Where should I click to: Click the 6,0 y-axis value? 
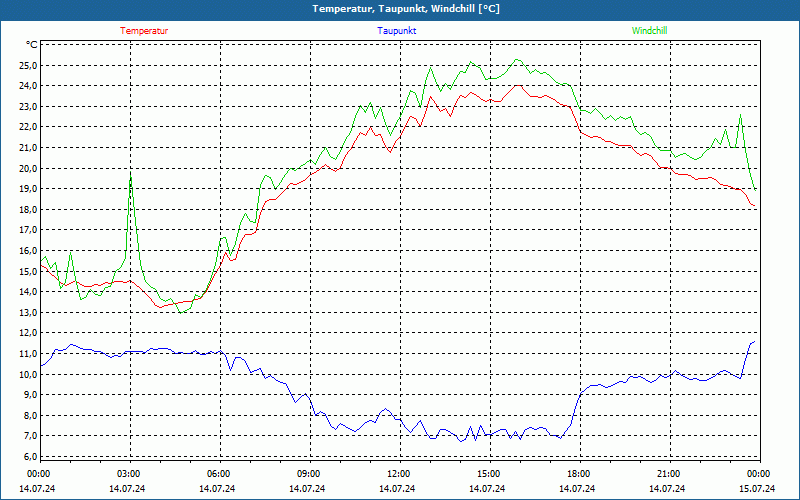tap(30, 456)
